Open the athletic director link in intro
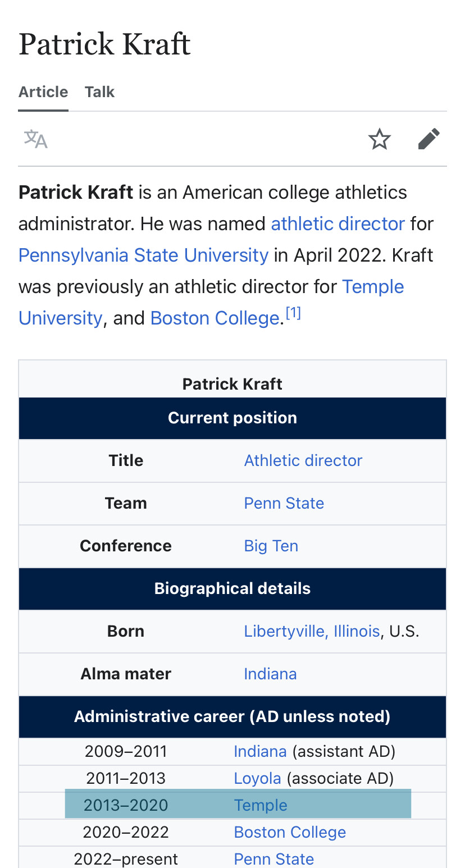 pyautogui.click(x=338, y=224)
